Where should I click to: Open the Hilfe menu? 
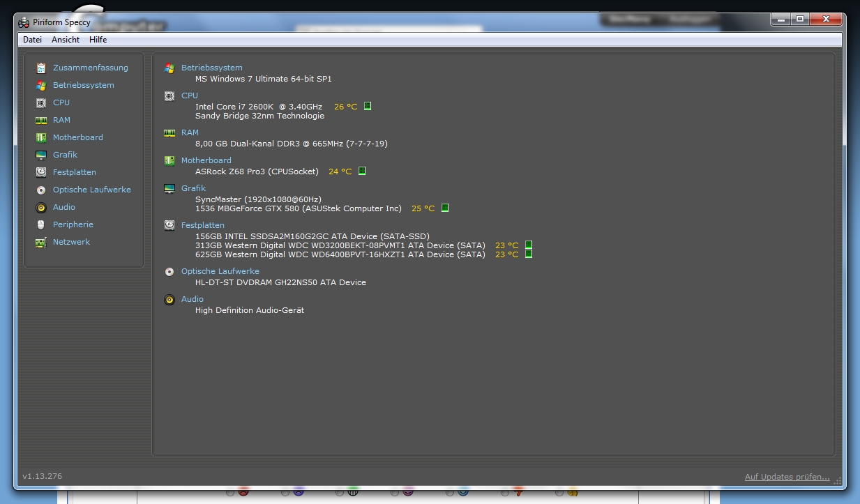98,40
